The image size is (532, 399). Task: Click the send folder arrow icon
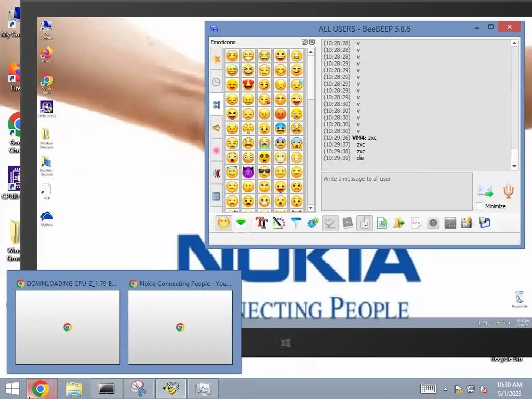pos(399,223)
